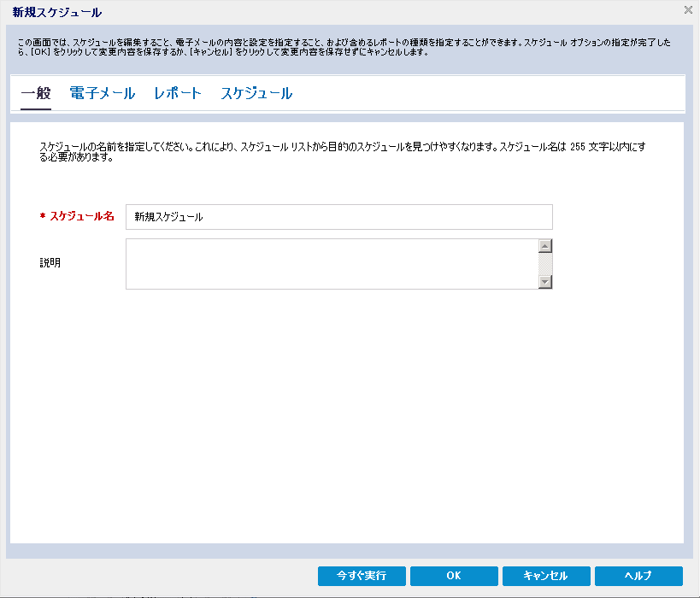Click the up arrow of the 説明 scrollbar
This screenshot has width=700, height=598.
coord(545,247)
